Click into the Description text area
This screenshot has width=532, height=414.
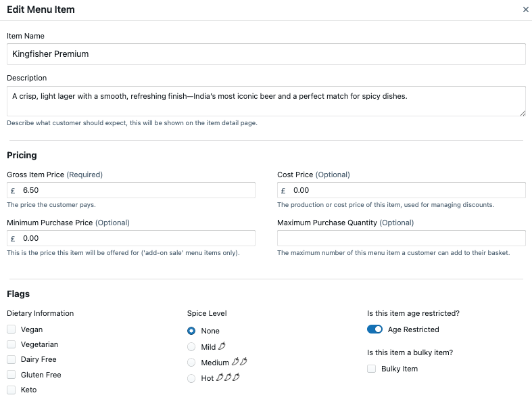pyautogui.click(x=266, y=101)
